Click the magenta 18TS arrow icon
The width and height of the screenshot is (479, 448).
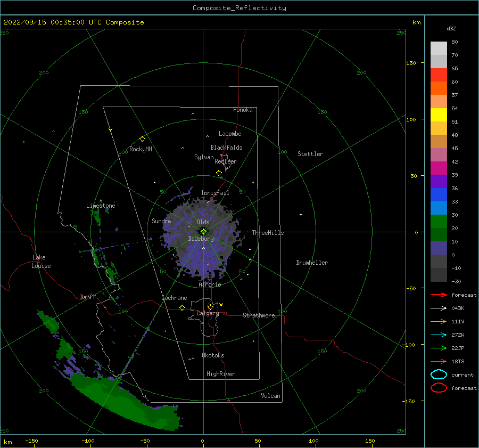point(439,362)
